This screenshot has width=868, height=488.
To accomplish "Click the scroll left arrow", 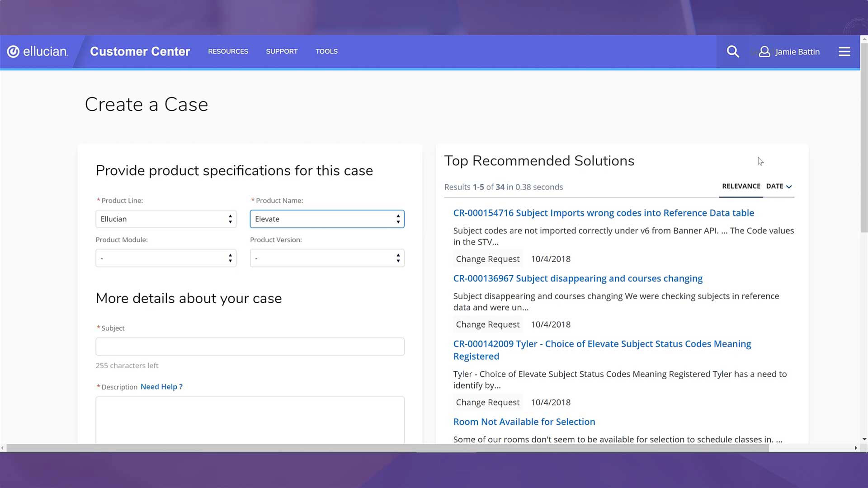I will (3, 448).
